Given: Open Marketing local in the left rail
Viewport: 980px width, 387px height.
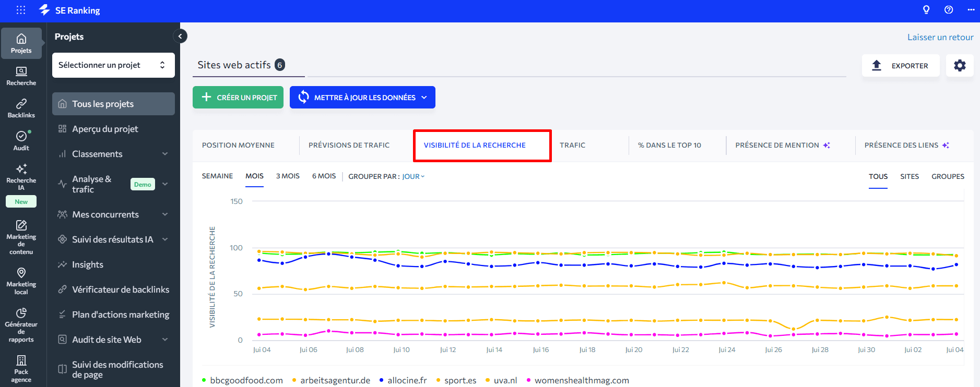Looking at the screenshot, I should [21, 281].
